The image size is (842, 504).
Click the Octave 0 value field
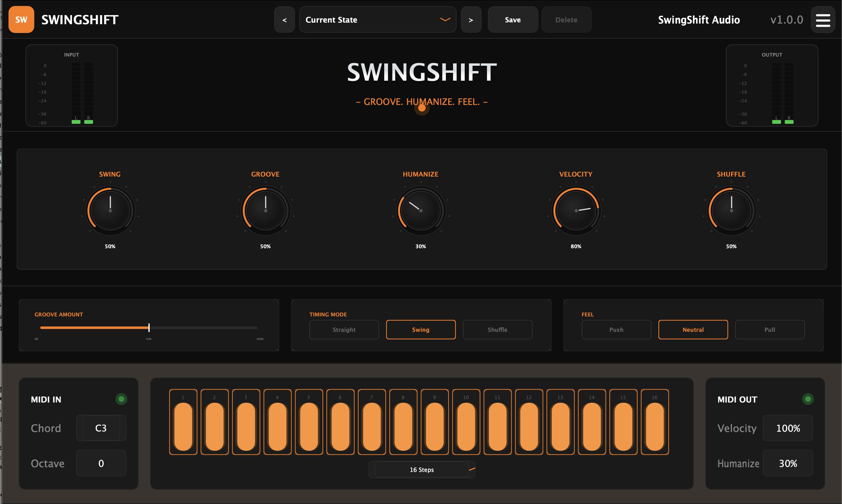click(x=101, y=463)
